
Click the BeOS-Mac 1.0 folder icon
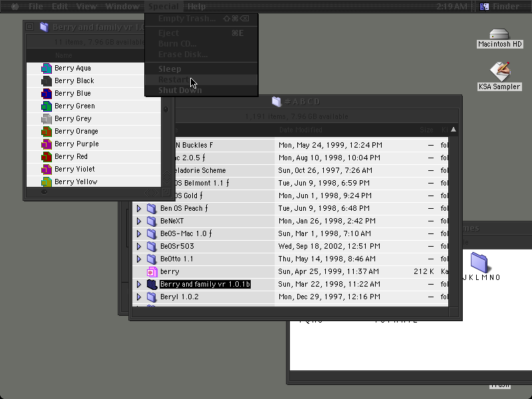coord(152,234)
